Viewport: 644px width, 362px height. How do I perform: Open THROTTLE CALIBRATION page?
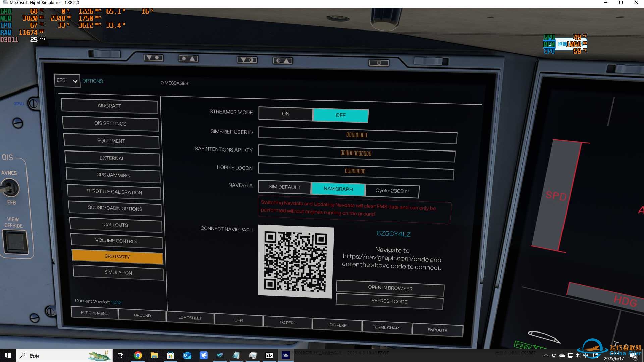(114, 192)
